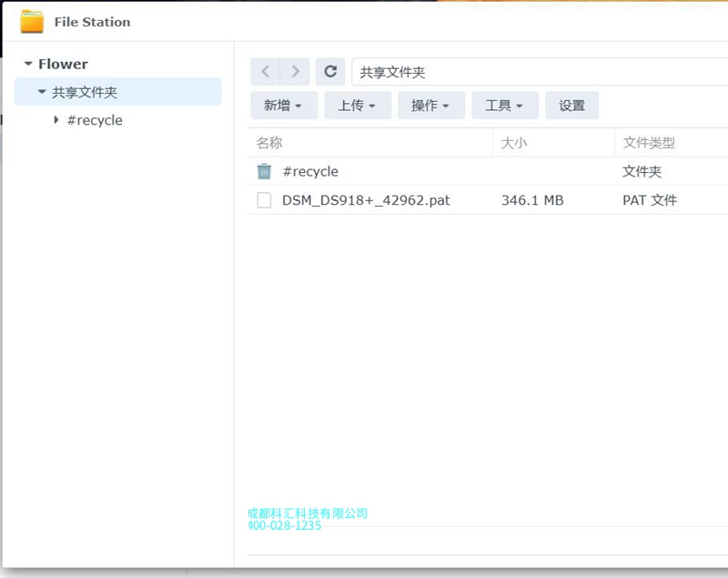This screenshot has width=728, height=578.
Task: Click the #recycle trash bin icon
Action: 264,171
